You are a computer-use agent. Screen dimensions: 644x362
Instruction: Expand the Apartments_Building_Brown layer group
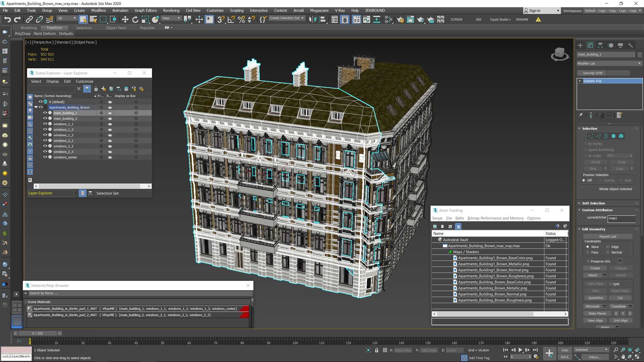tap(37, 107)
